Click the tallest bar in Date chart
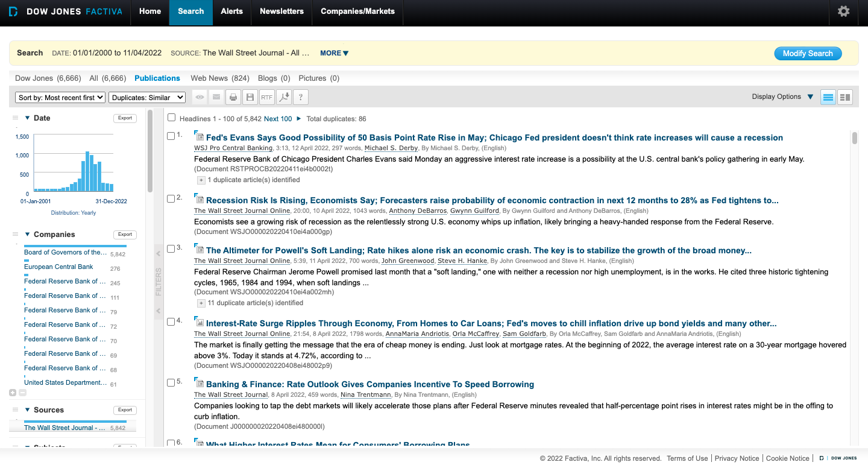 [x=88, y=171]
